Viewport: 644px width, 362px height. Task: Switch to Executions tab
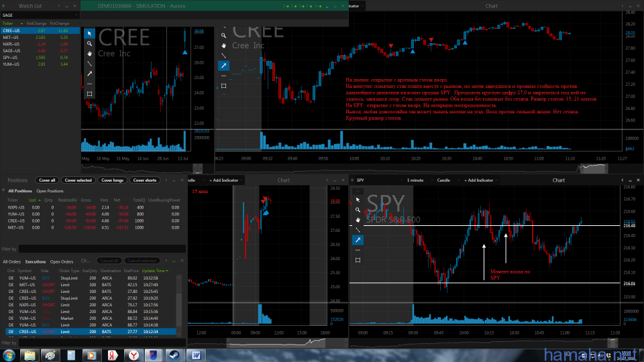click(36, 261)
